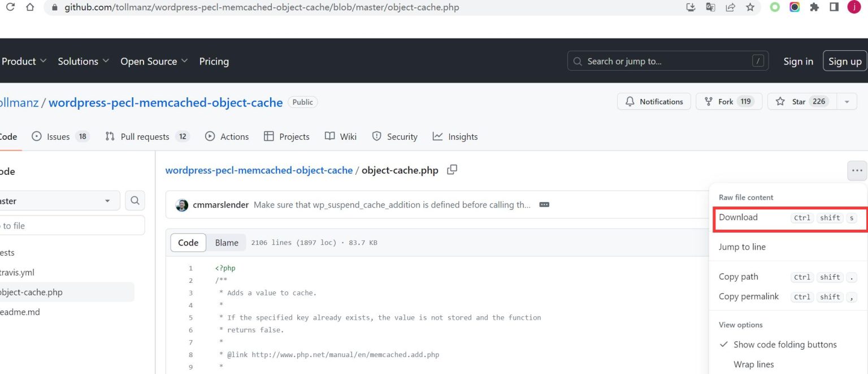Open readme.md in the file tree

click(20, 312)
